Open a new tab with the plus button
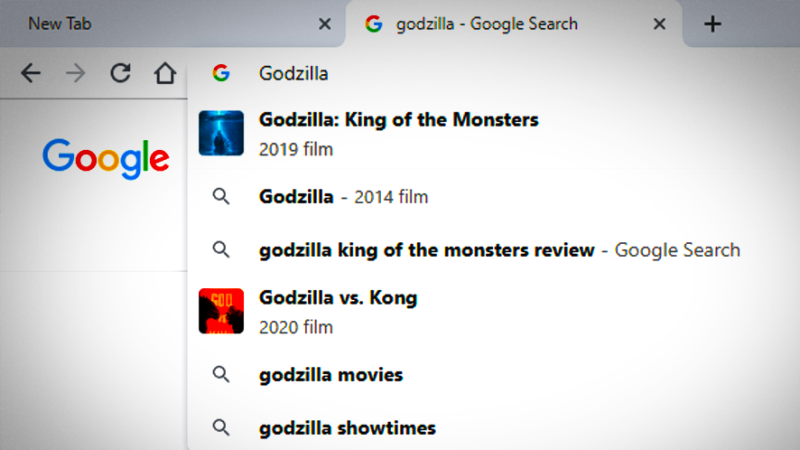 click(712, 24)
